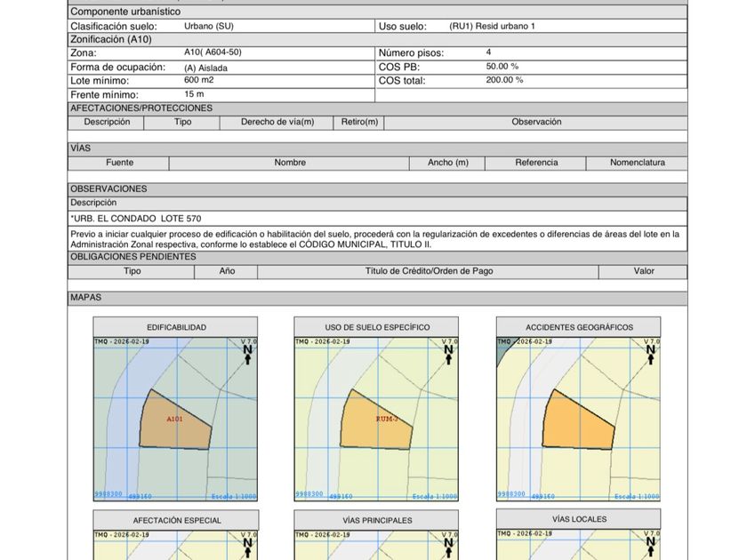
Task: Open the Uso de Suelo Específico map
Action: [376, 419]
